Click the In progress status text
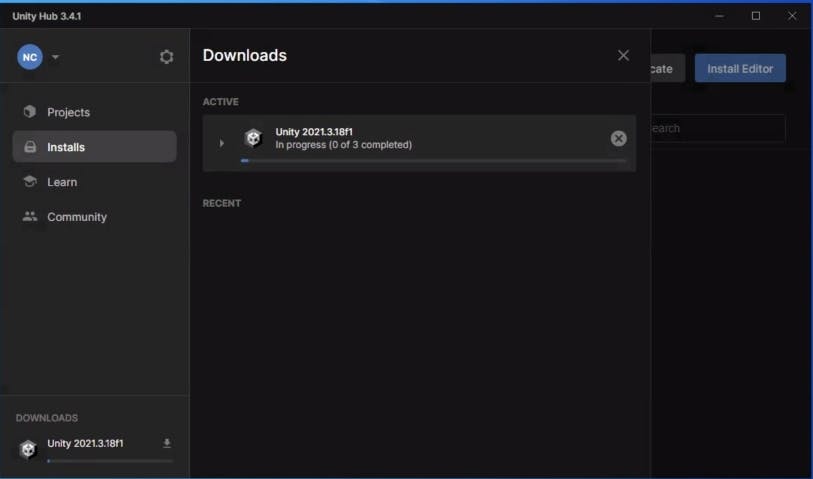Image resolution: width=813 pixels, height=479 pixels. tap(343, 145)
